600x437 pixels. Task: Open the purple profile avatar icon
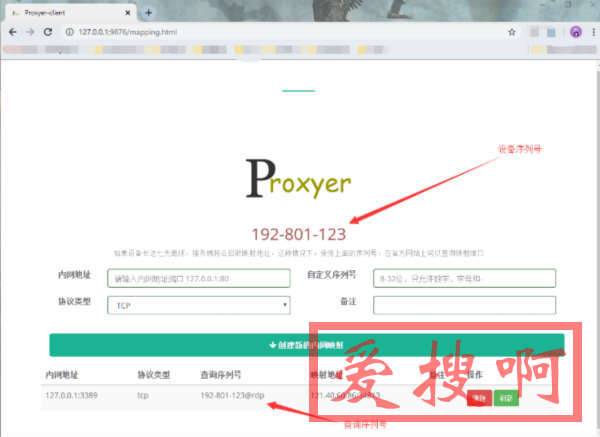tap(576, 32)
